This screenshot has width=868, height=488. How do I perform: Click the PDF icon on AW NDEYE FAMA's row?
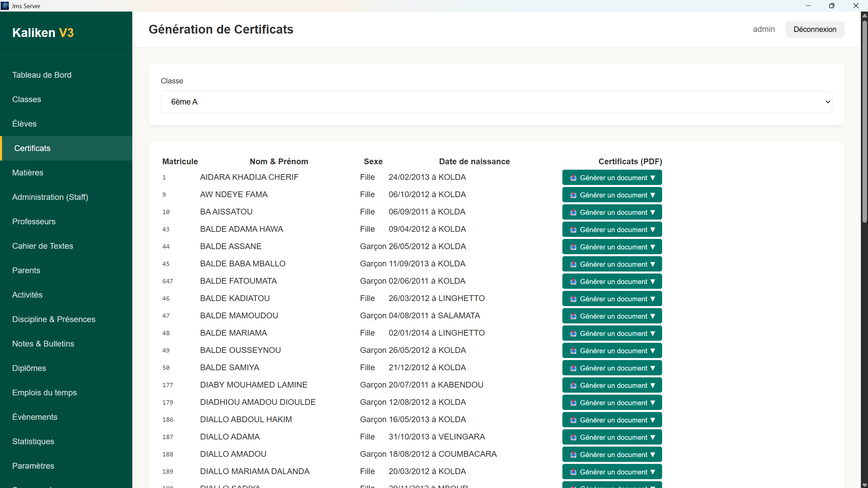(x=574, y=195)
